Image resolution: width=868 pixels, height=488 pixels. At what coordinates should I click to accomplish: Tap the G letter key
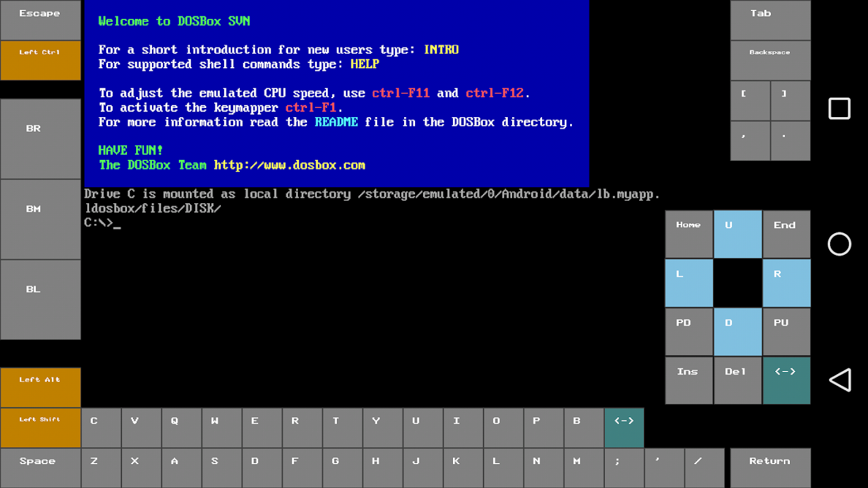coord(343,468)
